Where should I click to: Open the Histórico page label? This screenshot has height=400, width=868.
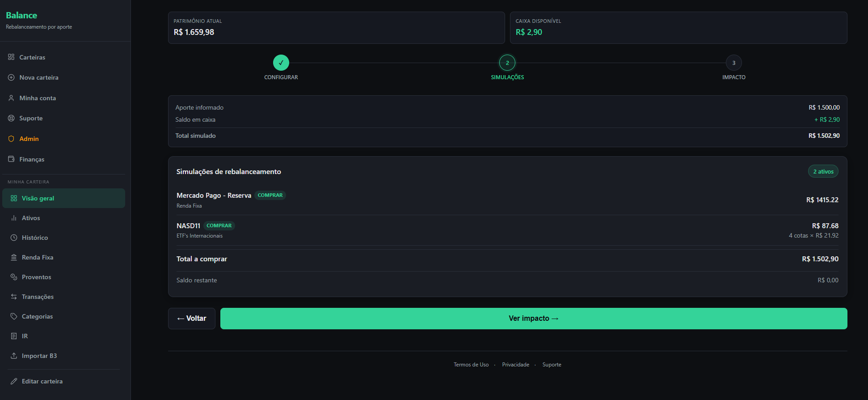[x=35, y=238]
